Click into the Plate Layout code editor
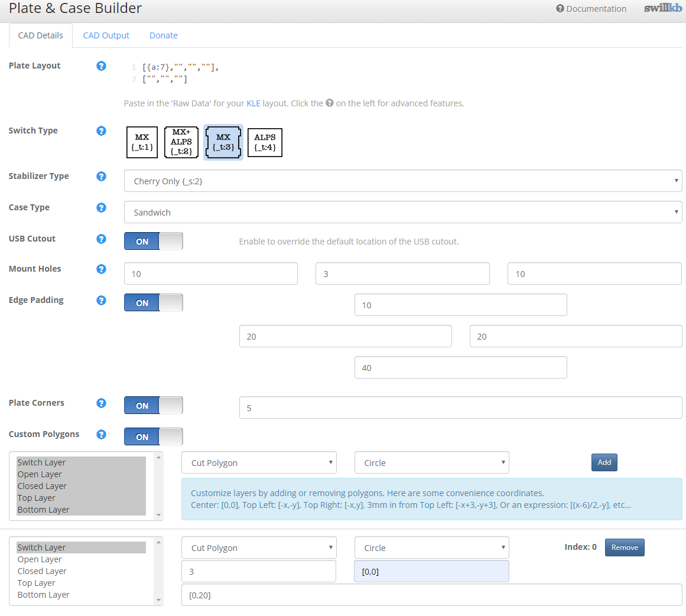The width and height of the screenshot is (686, 616). click(402, 73)
